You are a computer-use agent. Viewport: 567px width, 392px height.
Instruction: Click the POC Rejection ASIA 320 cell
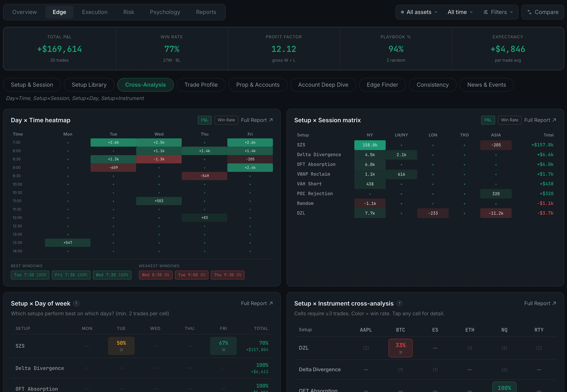click(496, 194)
